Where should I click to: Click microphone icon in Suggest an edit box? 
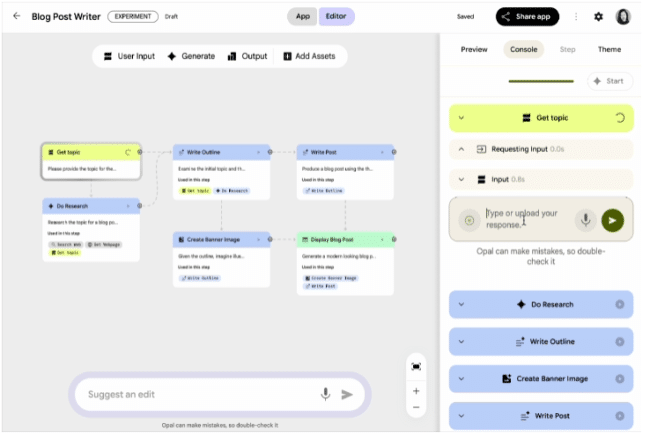(x=325, y=394)
